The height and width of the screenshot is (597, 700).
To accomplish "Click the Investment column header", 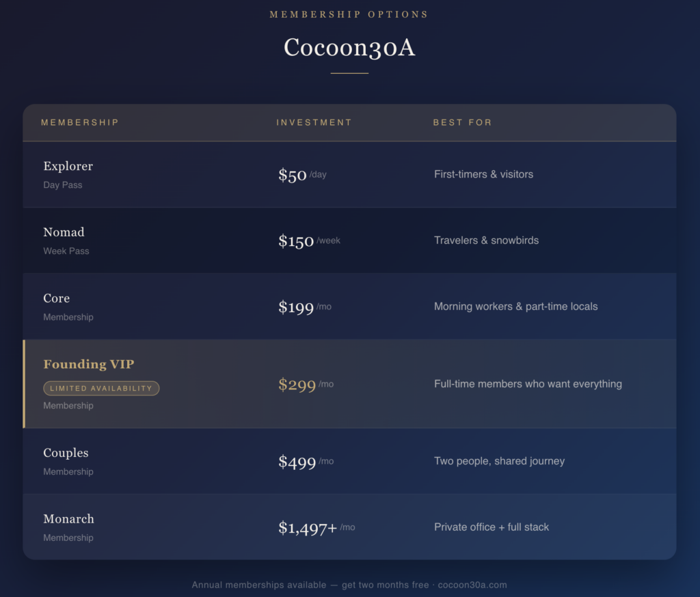I will click(314, 123).
